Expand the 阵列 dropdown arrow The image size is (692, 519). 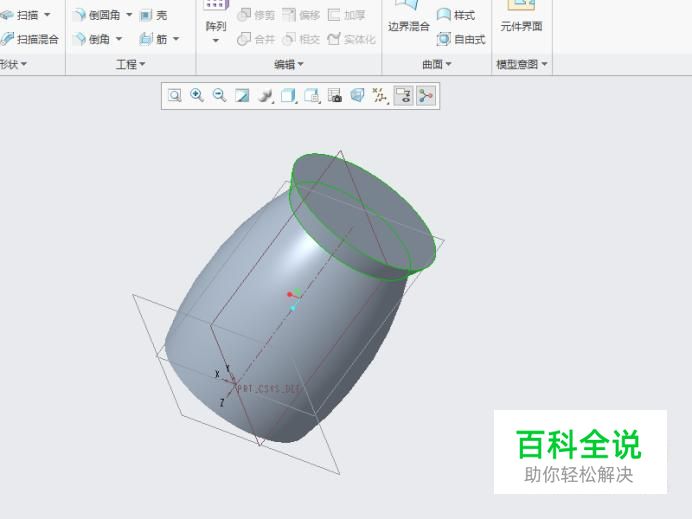pyautogui.click(x=216, y=41)
